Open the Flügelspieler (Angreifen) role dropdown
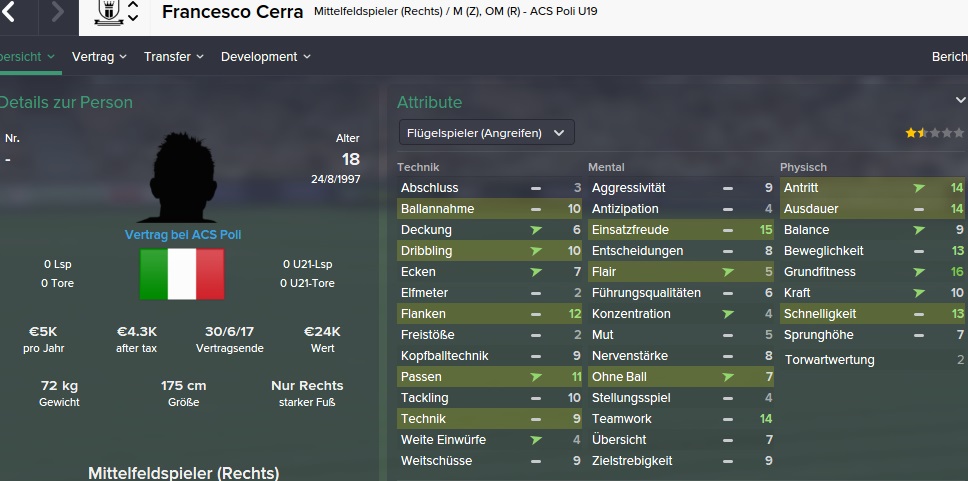The image size is (968, 481). pos(486,132)
